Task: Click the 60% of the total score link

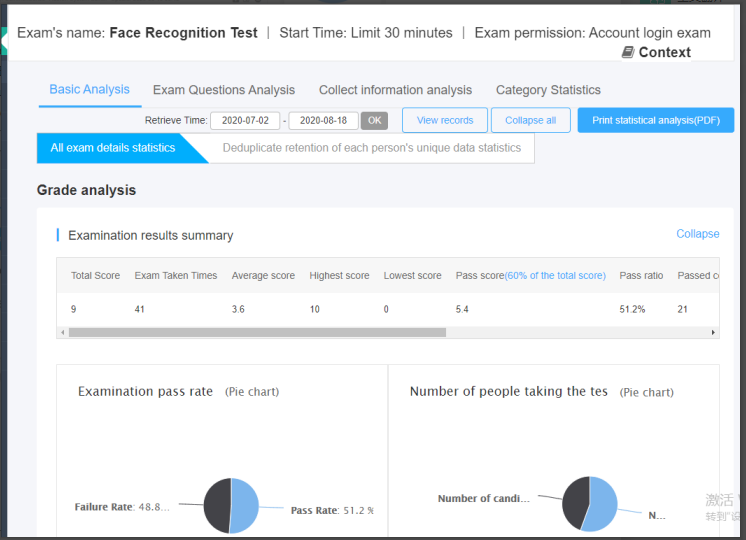Action: tap(555, 276)
